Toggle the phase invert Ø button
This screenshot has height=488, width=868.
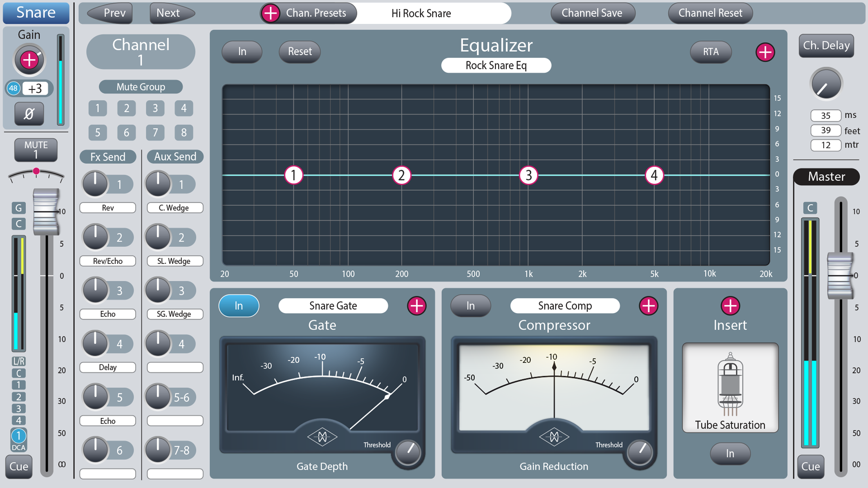tap(29, 114)
